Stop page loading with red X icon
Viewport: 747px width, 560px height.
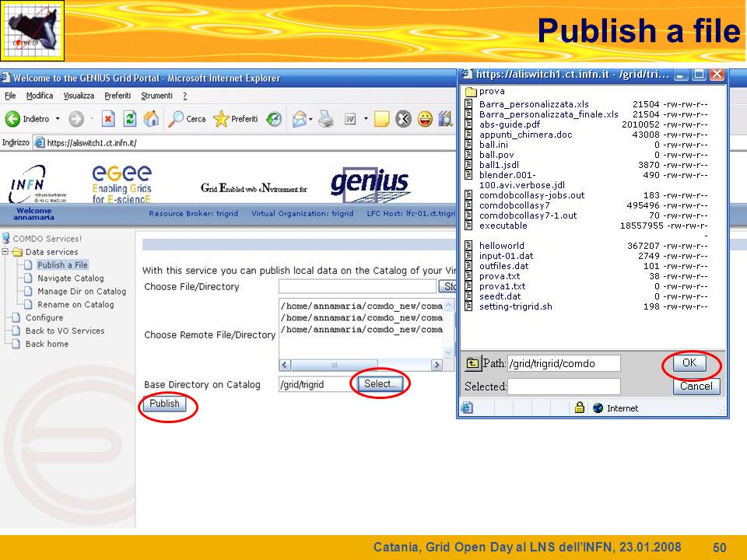(x=108, y=118)
